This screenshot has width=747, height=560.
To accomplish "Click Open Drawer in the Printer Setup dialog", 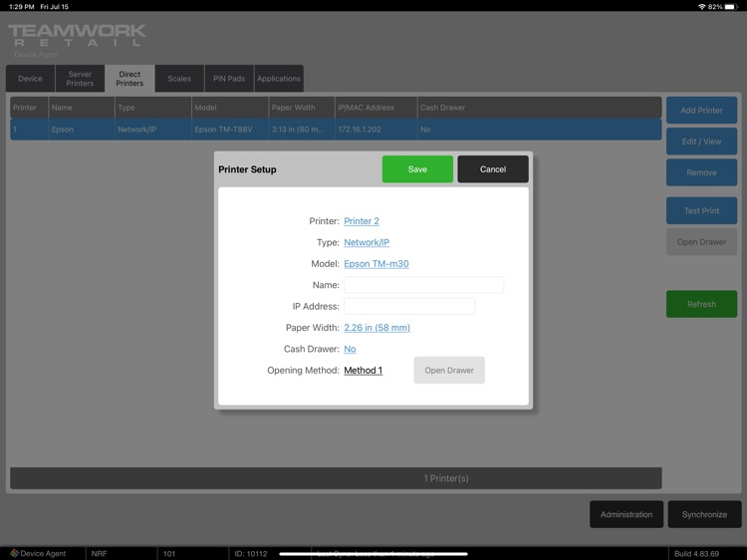I will 449,371.
